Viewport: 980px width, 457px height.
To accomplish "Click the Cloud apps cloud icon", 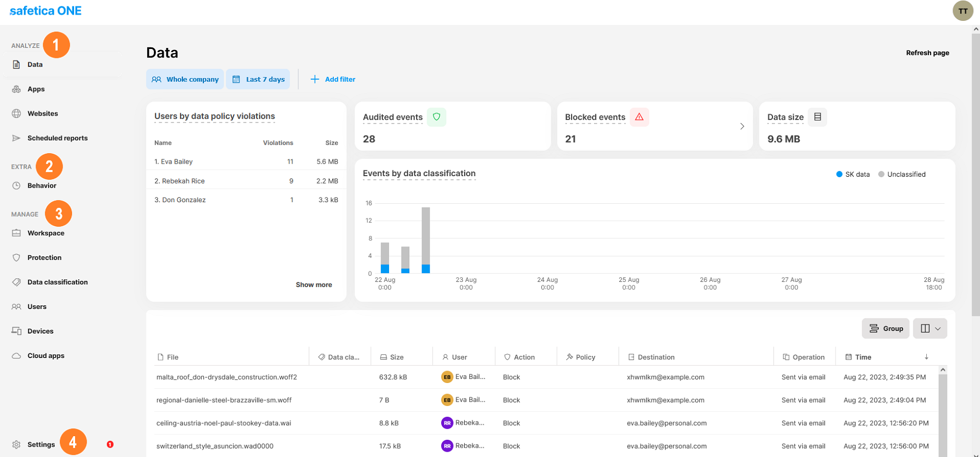I will pyautogui.click(x=16, y=356).
